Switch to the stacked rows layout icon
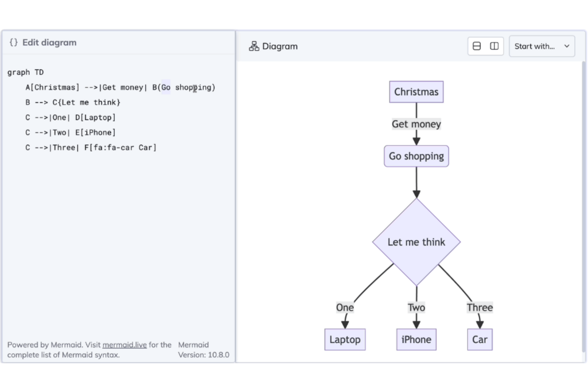 point(477,46)
